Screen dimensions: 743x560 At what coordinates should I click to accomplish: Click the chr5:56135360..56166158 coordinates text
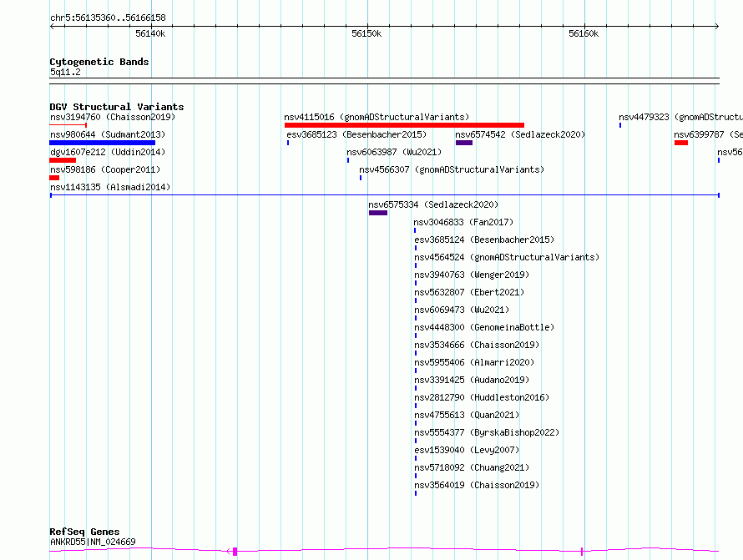(108, 18)
